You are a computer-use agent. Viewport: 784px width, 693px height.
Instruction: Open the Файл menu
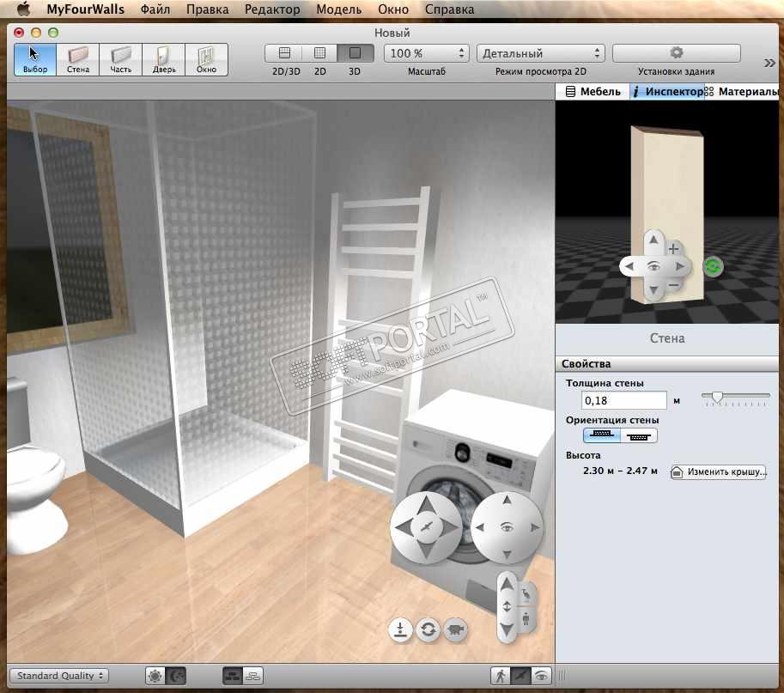[x=155, y=9]
